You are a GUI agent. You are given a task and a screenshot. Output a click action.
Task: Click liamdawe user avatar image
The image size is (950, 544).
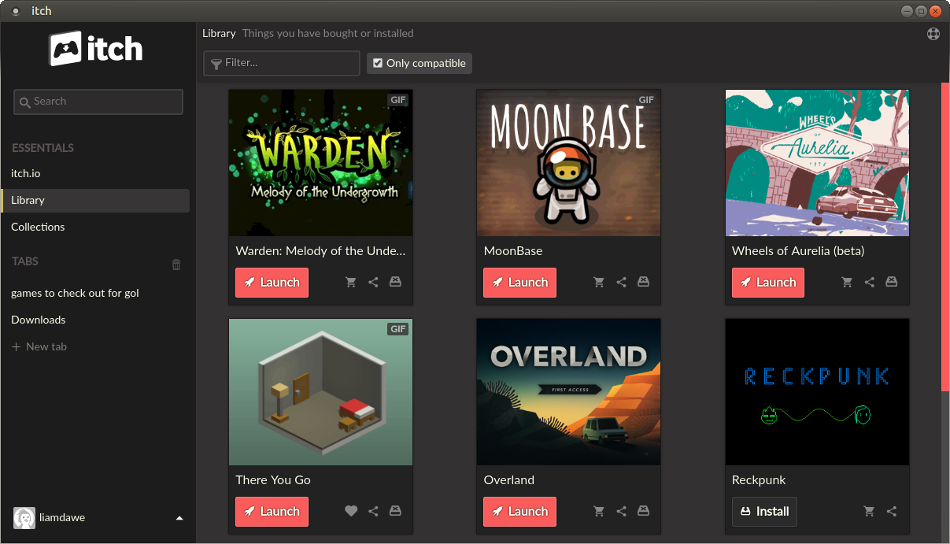24,518
